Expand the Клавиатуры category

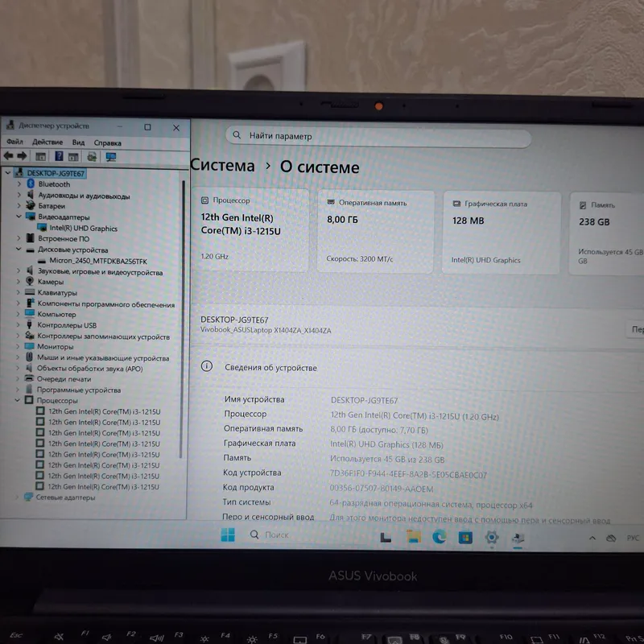click(x=18, y=292)
